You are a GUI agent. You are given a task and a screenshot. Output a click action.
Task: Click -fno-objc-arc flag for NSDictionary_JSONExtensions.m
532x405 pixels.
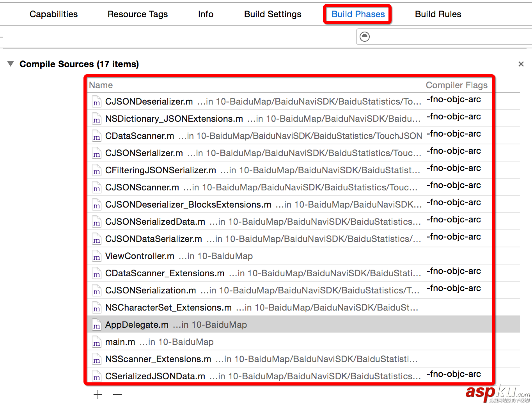coord(454,117)
